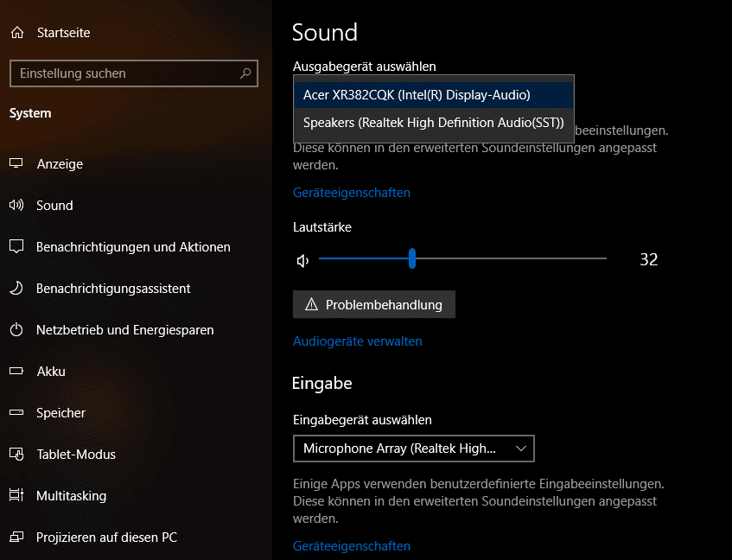
Task: Mute output via the speaker icon
Action: (302, 257)
